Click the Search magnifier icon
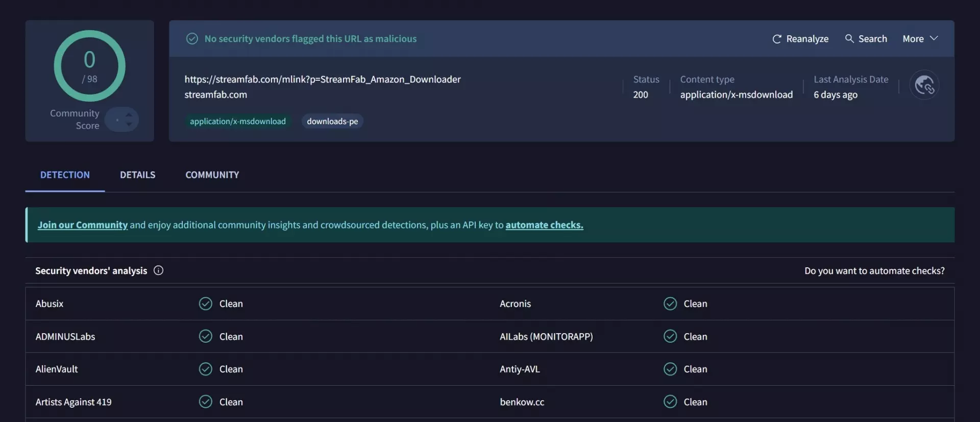 click(849, 38)
